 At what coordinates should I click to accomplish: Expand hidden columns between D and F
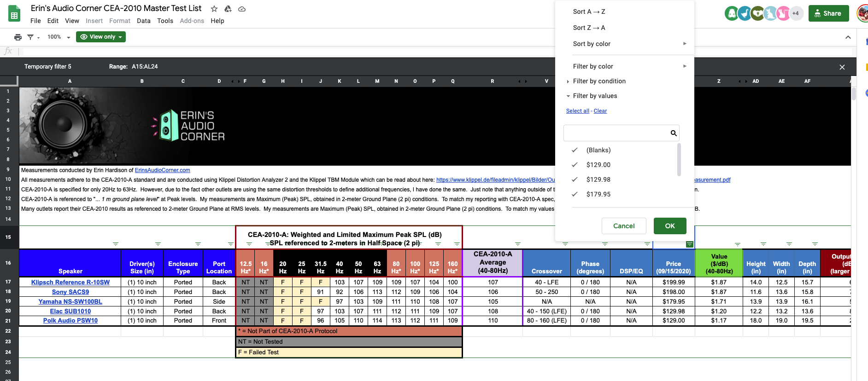[235, 81]
